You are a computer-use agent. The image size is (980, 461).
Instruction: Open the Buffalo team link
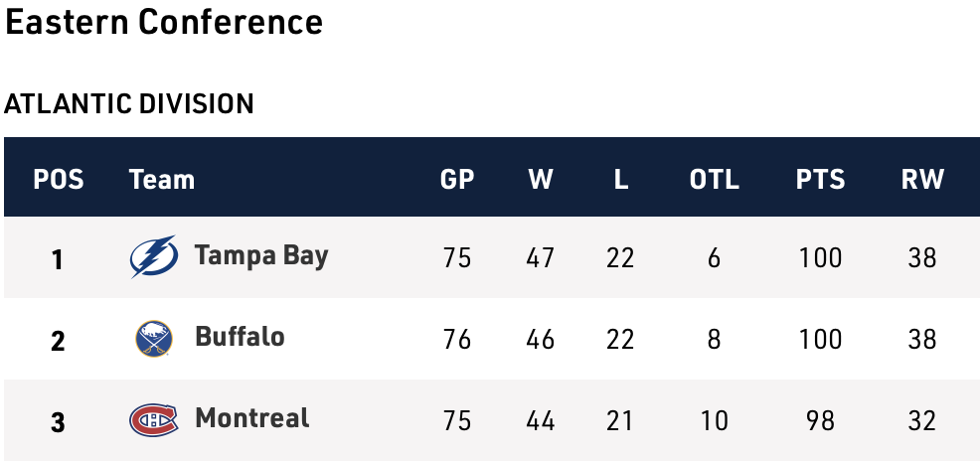tap(240, 338)
